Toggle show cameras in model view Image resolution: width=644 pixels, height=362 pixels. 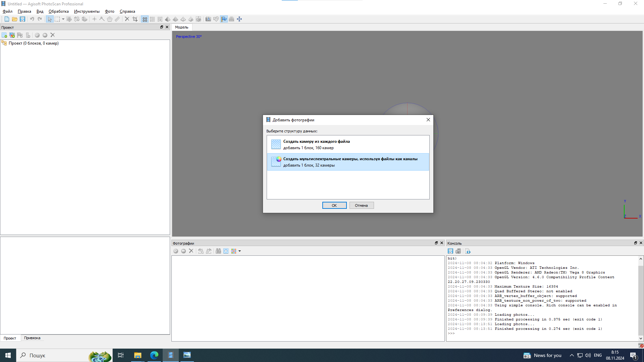coord(208,19)
